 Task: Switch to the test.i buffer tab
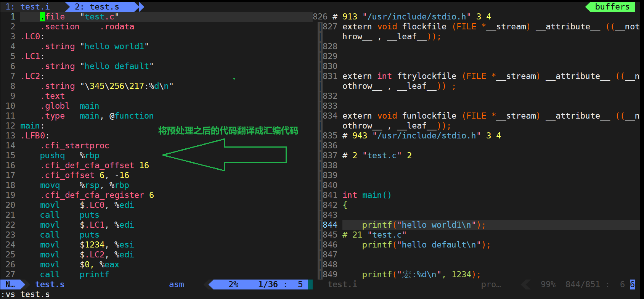27,6
